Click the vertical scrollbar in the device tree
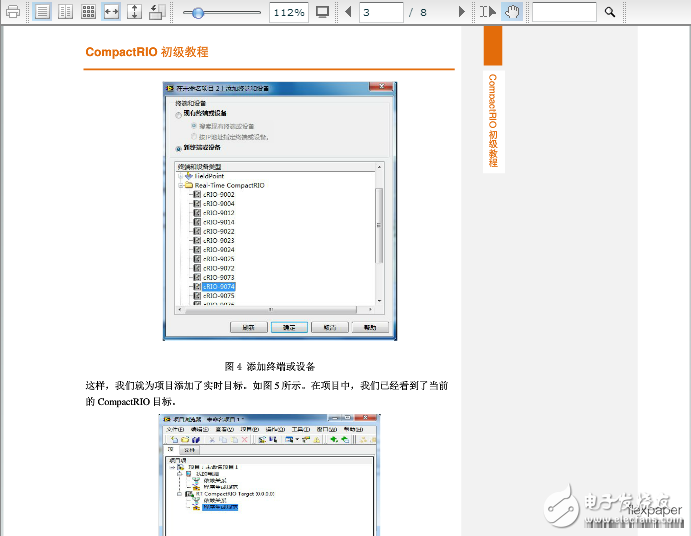Viewport: 691px width, 536px height. pyautogui.click(x=379, y=226)
